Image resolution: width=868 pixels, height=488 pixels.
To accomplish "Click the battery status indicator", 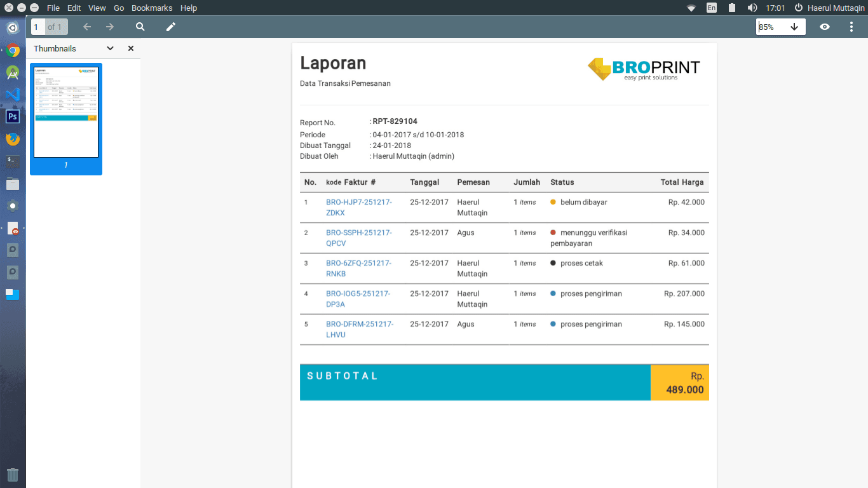I will tap(732, 8).
